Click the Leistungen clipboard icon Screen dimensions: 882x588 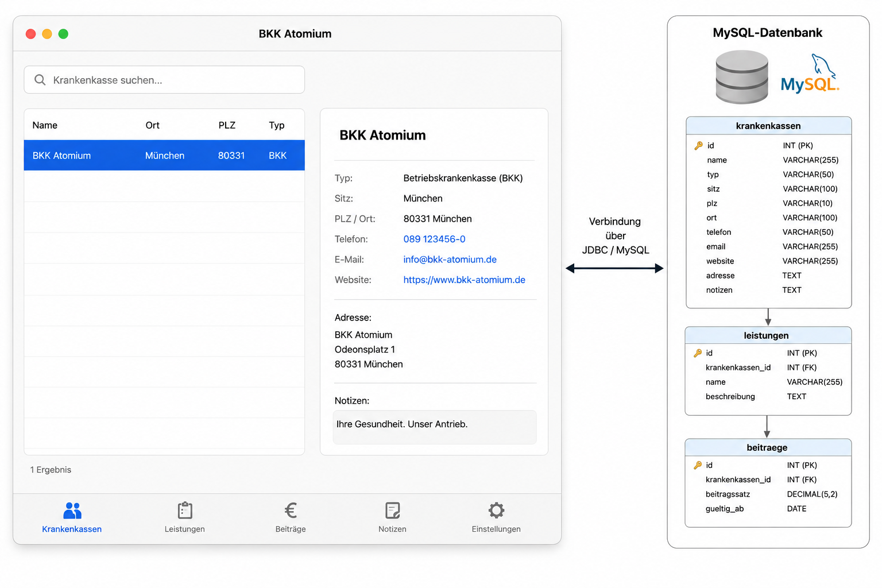click(x=185, y=510)
